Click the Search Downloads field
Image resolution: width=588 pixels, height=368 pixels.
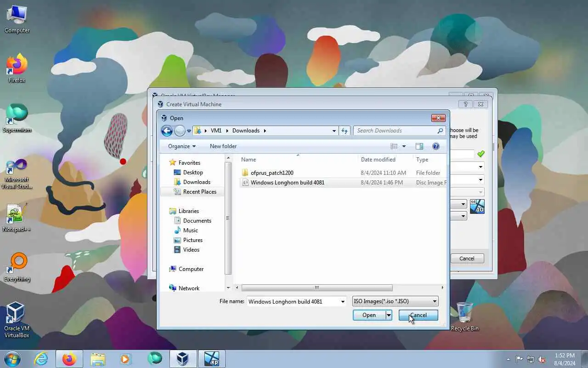pos(399,131)
